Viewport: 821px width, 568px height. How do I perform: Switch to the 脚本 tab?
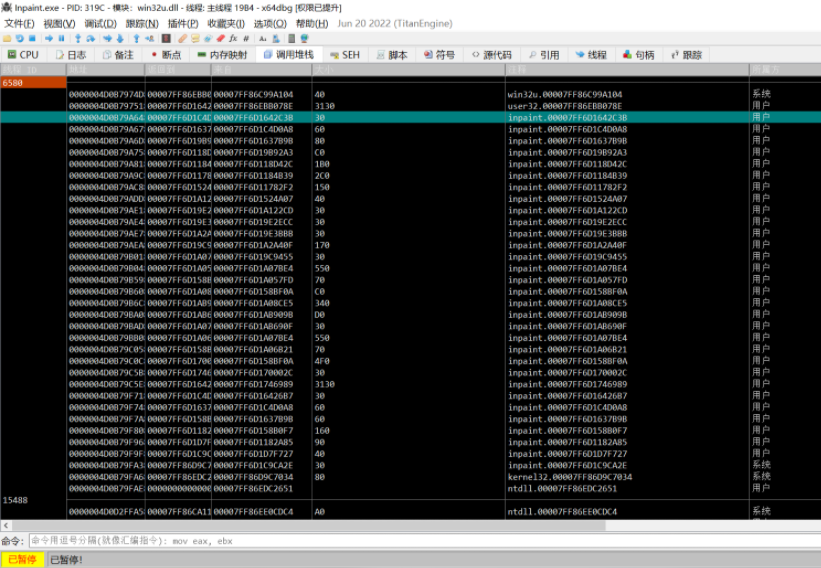[x=392, y=54]
